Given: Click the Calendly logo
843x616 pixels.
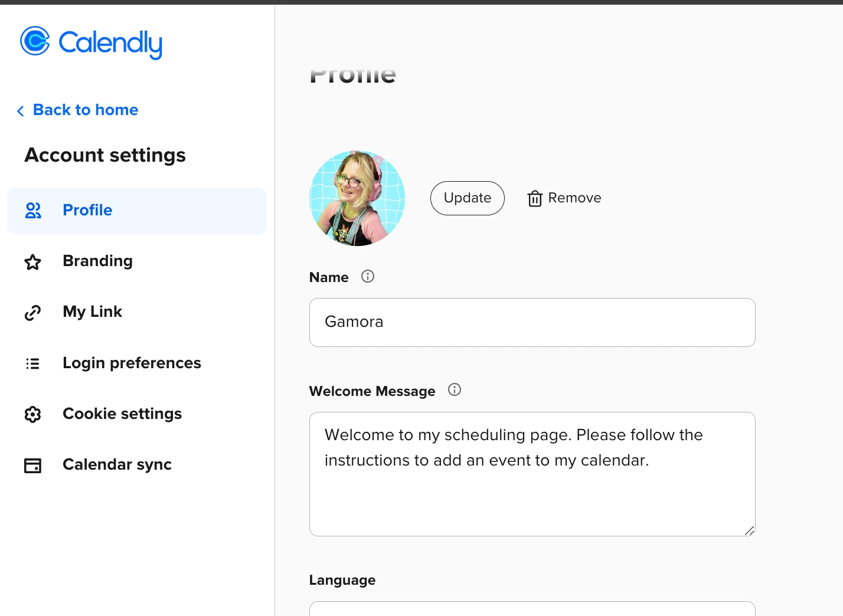Looking at the screenshot, I should pyautogui.click(x=91, y=42).
